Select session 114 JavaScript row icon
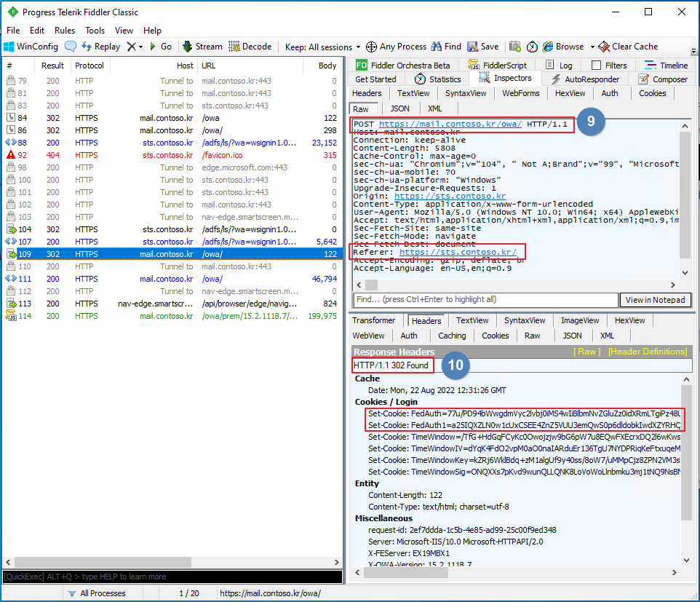The width and height of the screenshot is (700, 602). (11, 316)
